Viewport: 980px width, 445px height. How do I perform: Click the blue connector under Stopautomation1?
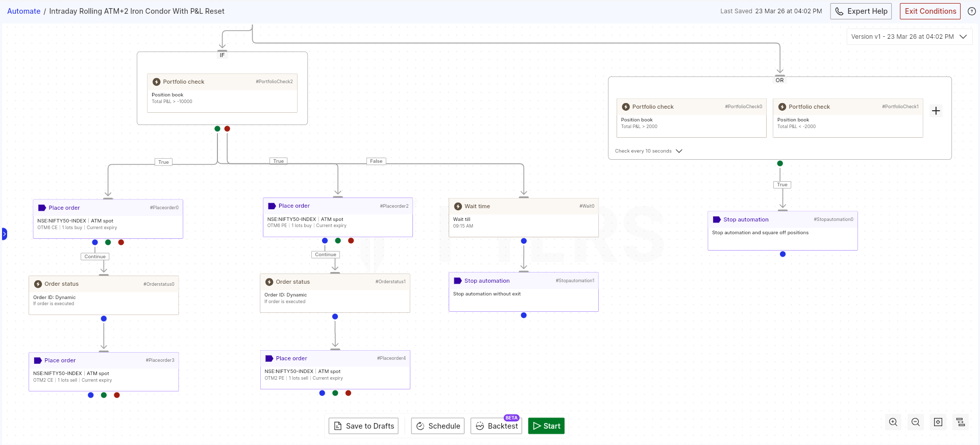[x=524, y=315]
